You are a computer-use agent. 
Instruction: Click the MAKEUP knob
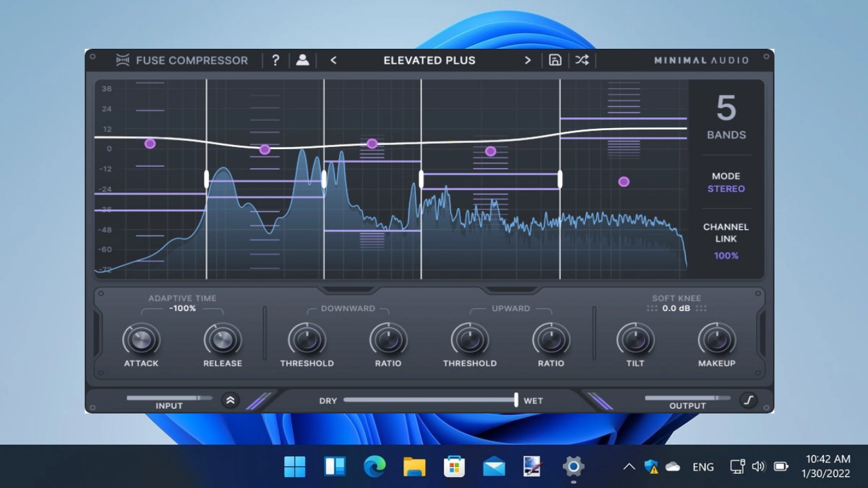pos(717,340)
